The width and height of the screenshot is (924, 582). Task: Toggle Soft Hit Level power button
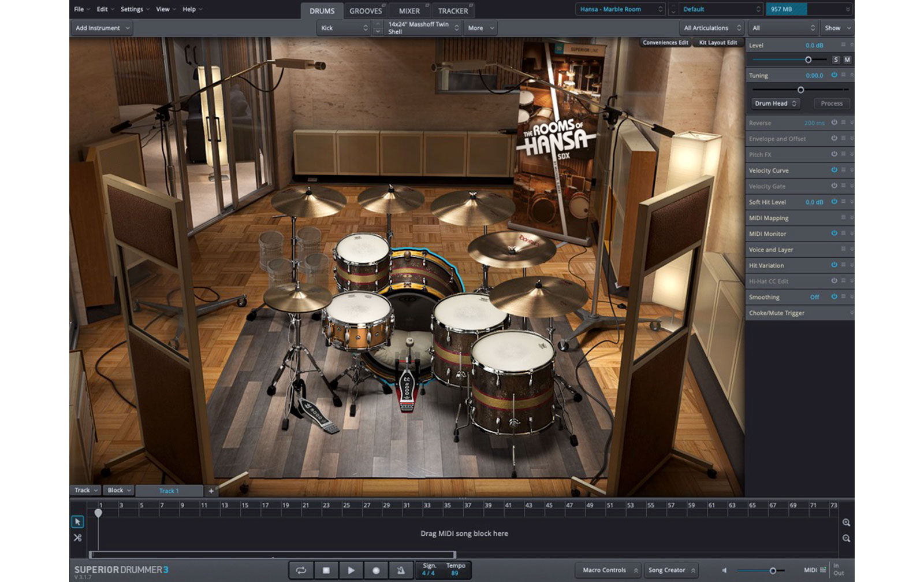coord(834,202)
